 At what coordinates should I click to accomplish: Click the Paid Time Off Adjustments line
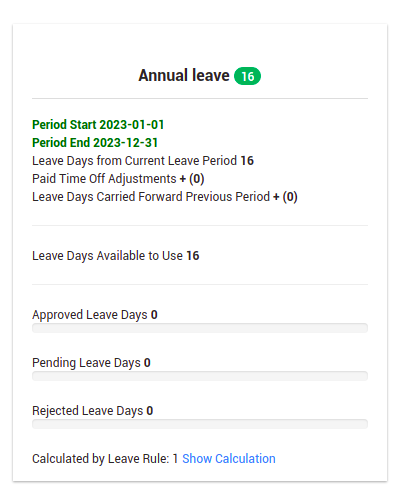(x=118, y=179)
